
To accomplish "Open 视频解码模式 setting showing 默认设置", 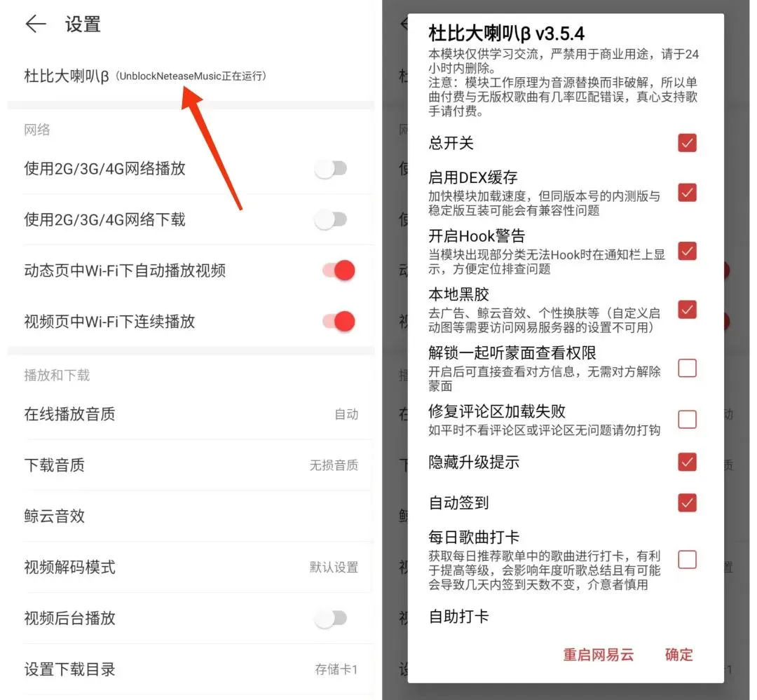I will [191, 568].
